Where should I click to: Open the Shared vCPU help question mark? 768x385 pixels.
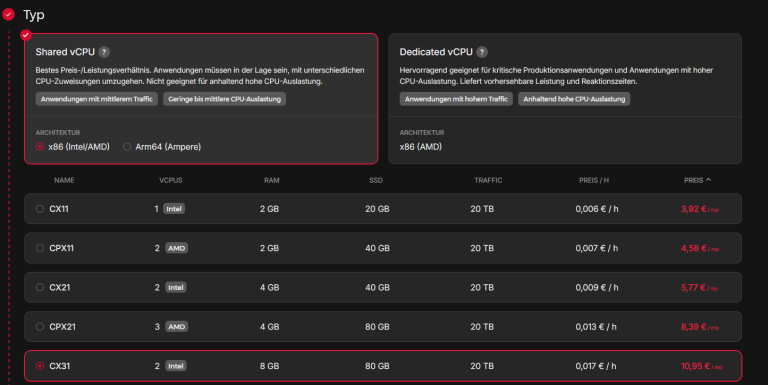point(104,52)
